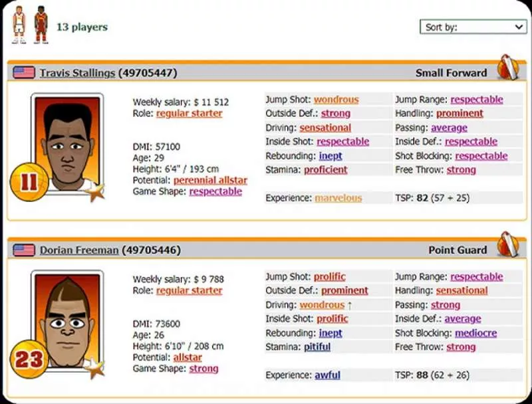Select the second jersey icon at top left
This screenshot has width=532, height=404.
(41, 25)
